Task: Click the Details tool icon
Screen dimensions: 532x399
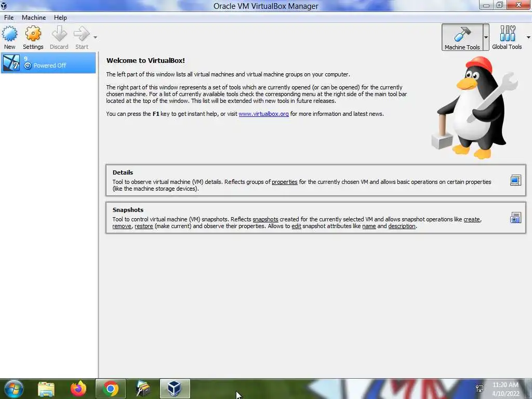Action: (x=515, y=180)
